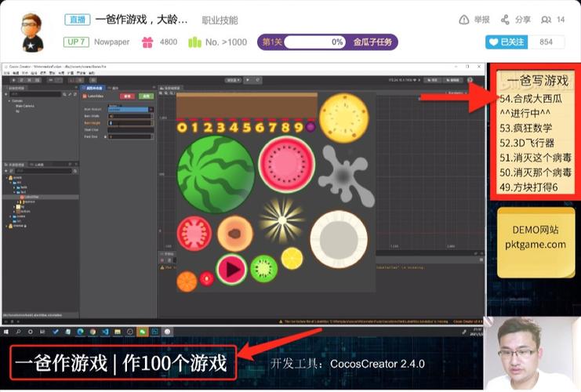Image resolution: width=581 pixels, height=392 pixels.
Task: Click the Start Char input field
Action: 130,129
